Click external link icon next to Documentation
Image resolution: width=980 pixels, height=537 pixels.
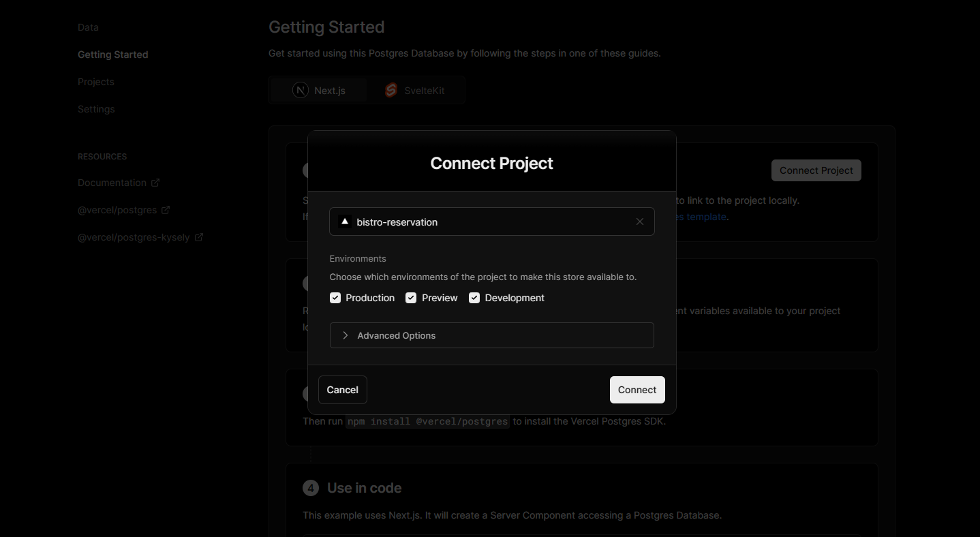pyautogui.click(x=155, y=183)
